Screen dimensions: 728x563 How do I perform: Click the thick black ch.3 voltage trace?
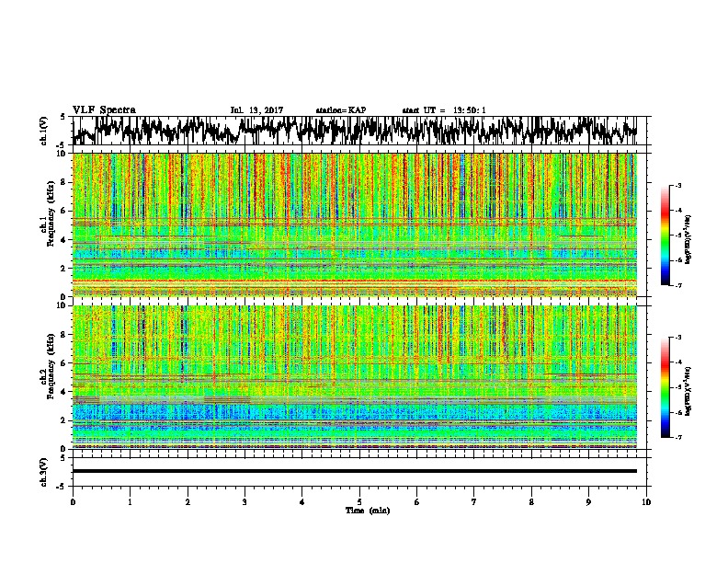click(x=355, y=471)
